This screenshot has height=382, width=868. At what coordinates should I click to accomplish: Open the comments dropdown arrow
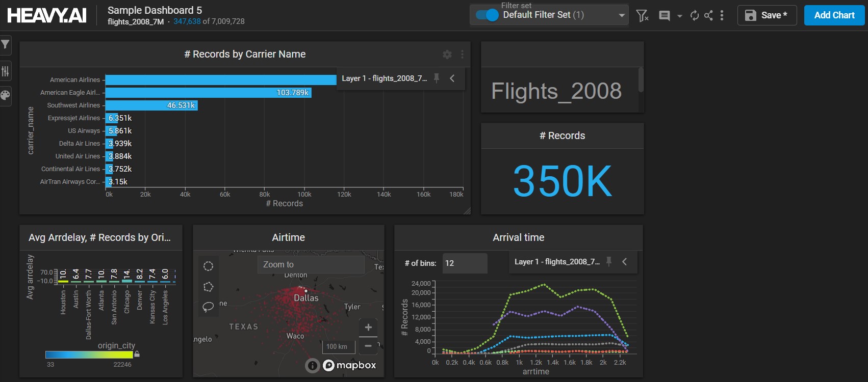(679, 16)
